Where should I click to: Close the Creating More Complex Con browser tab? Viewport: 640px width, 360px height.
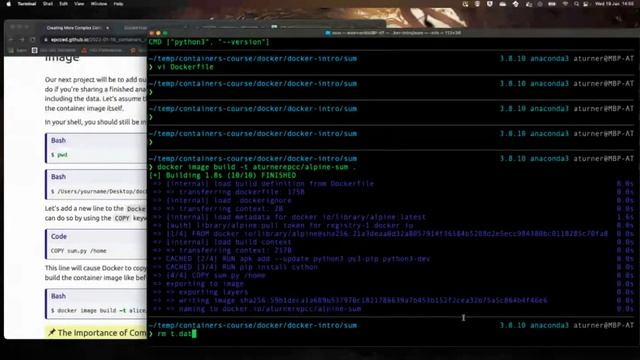pyautogui.click(x=107, y=28)
